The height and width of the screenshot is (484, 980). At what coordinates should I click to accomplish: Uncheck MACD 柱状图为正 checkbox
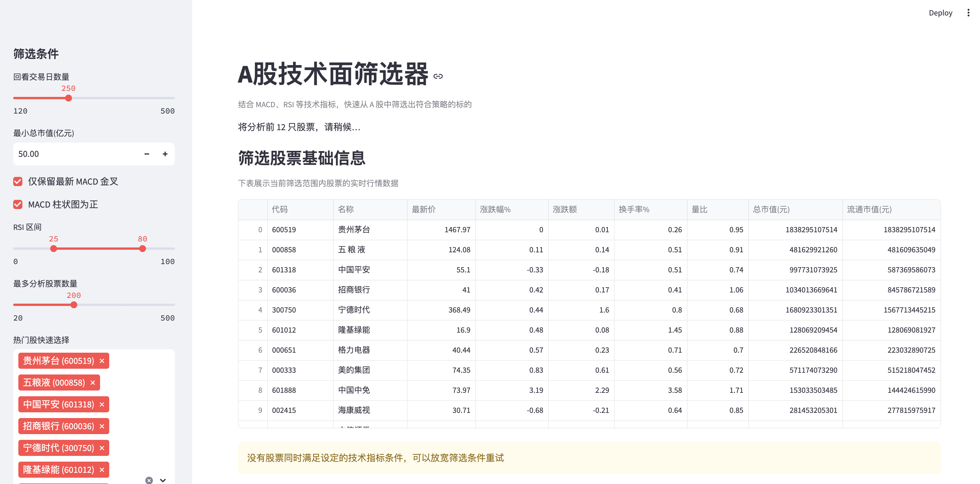18,204
